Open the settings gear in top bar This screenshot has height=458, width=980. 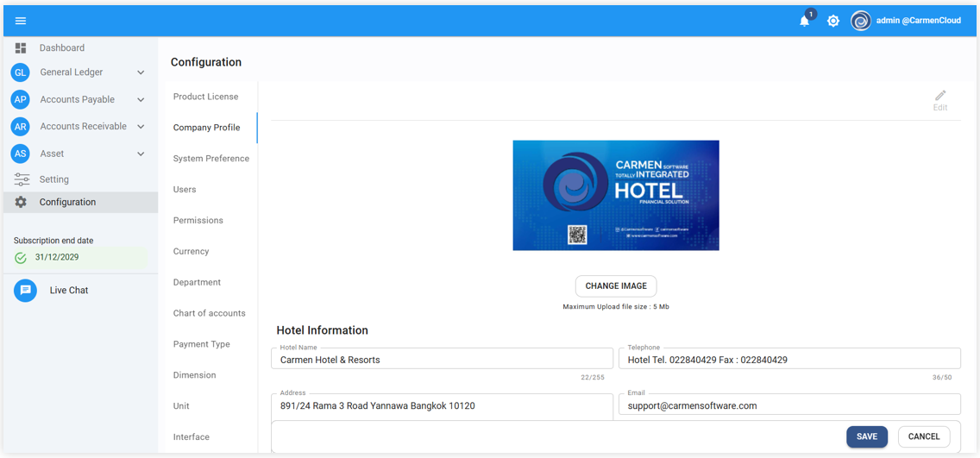[833, 21]
